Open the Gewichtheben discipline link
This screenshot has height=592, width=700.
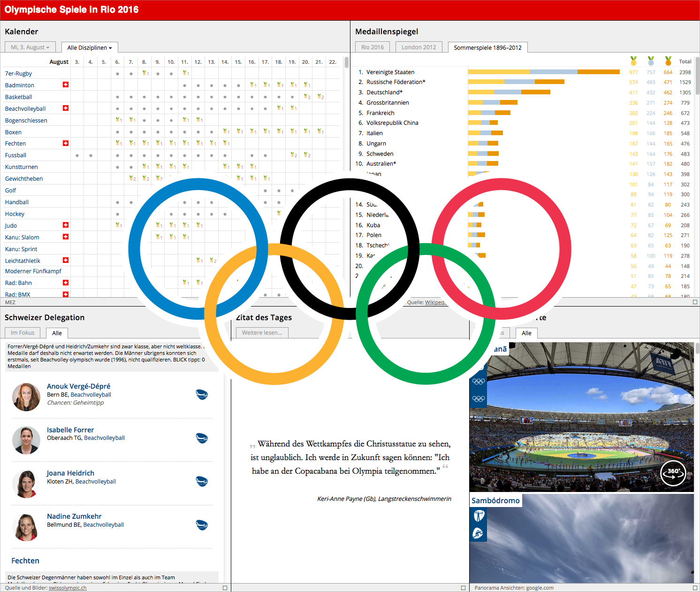point(24,178)
